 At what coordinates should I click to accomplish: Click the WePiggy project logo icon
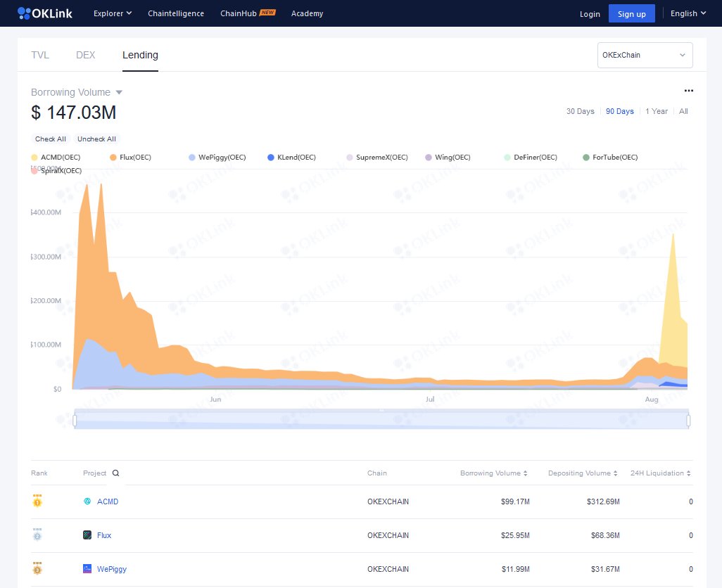tap(87, 569)
